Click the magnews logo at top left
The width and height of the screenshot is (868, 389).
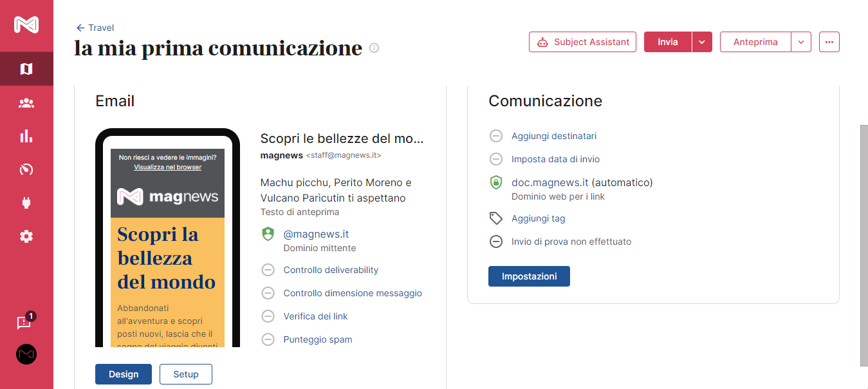26,24
